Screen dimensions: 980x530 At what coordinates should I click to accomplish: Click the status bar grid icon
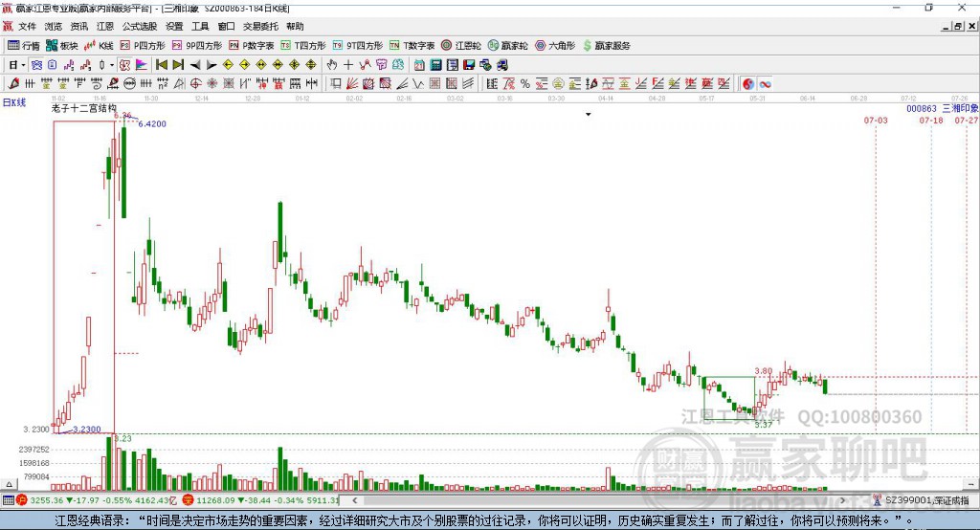[x=8, y=500]
